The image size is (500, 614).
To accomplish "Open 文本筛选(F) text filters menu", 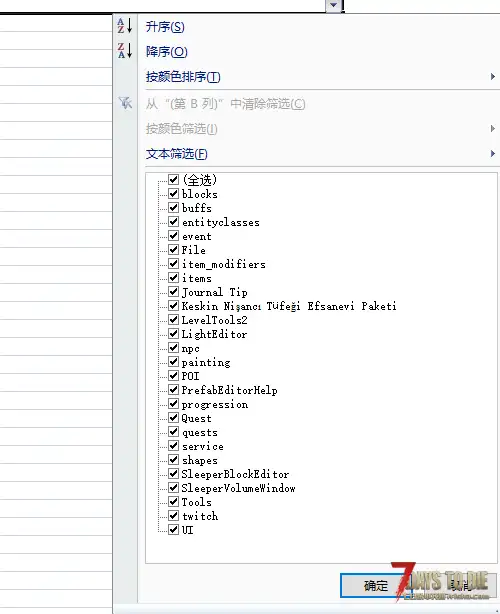I will [x=176, y=154].
